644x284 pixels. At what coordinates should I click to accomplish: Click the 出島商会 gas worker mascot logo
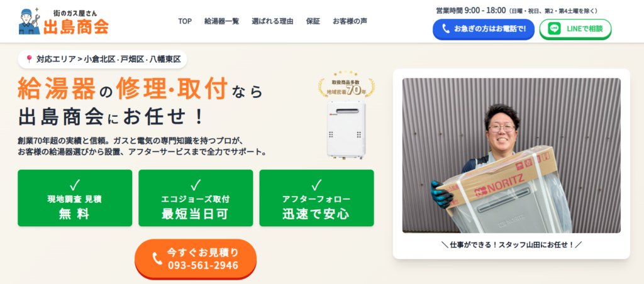click(x=30, y=21)
